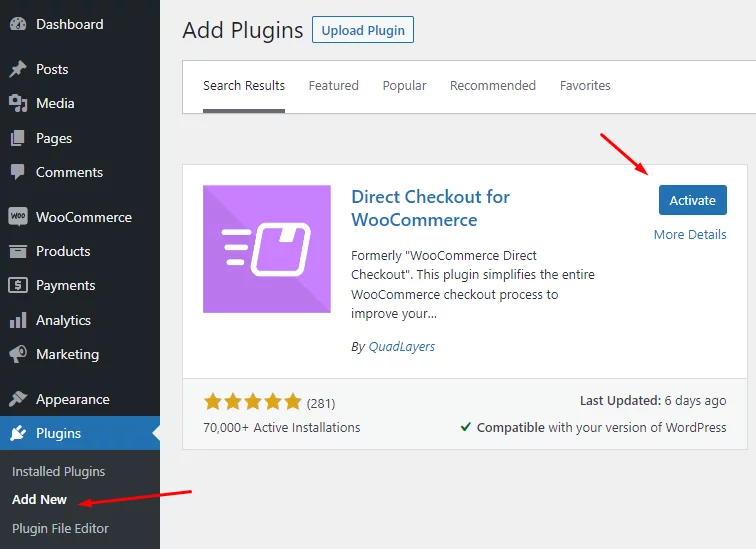Open the Products menu label
The width and height of the screenshot is (756, 549).
[63, 251]
